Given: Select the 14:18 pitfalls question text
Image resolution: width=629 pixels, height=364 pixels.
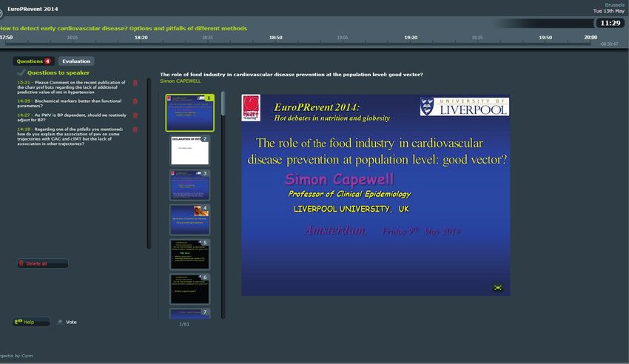Looking at the screenshot, I should [70, 136].
